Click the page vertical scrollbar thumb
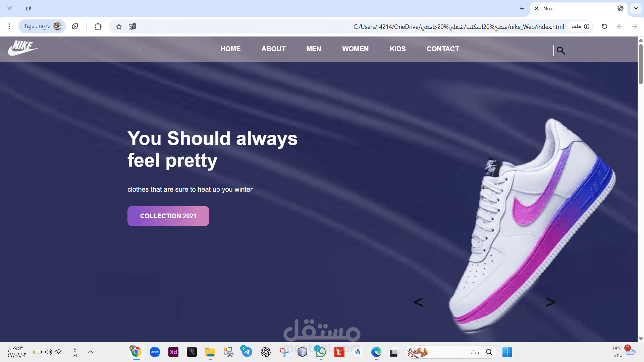 click(641, 64)
